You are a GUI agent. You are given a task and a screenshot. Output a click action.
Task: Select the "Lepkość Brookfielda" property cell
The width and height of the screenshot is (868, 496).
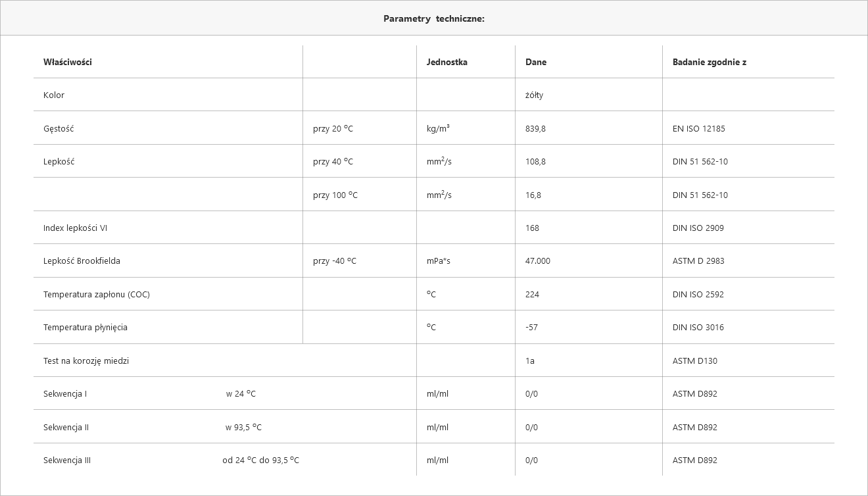pos(82,260)
